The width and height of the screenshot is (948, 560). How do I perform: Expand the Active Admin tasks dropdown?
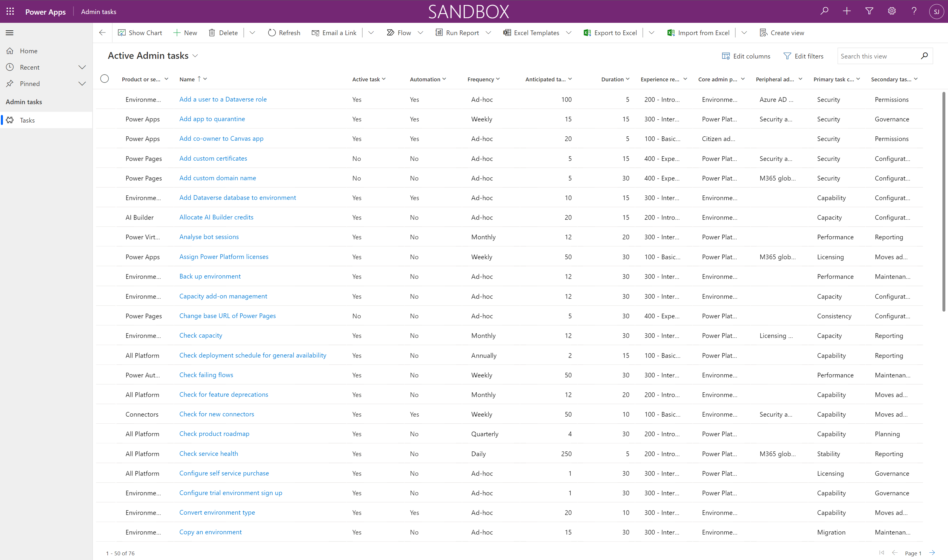[196, 55]
